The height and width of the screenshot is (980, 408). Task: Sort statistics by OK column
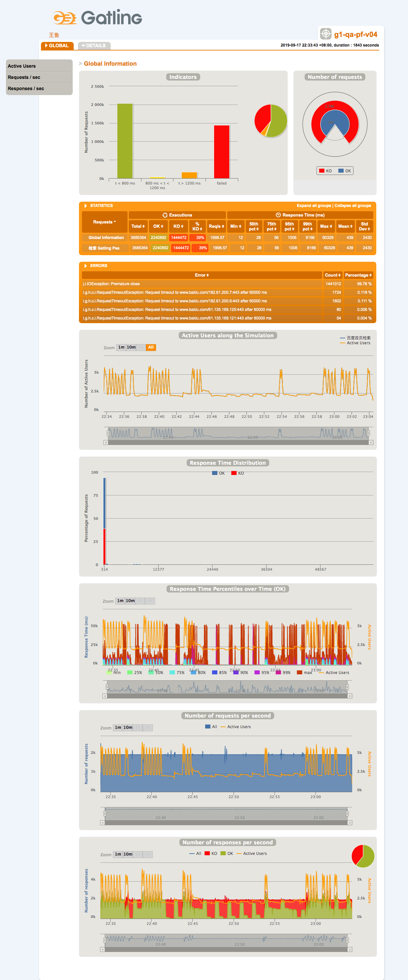tap(158, 226)
